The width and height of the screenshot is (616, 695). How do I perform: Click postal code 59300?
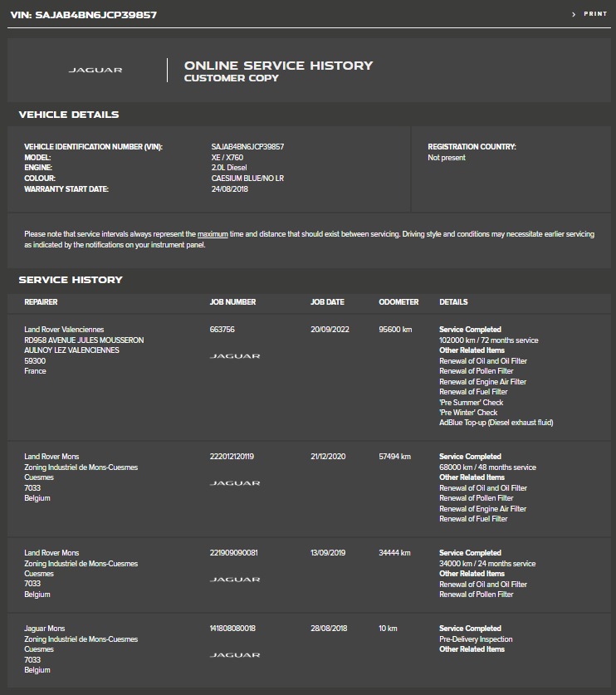click(x=35, y=361)
